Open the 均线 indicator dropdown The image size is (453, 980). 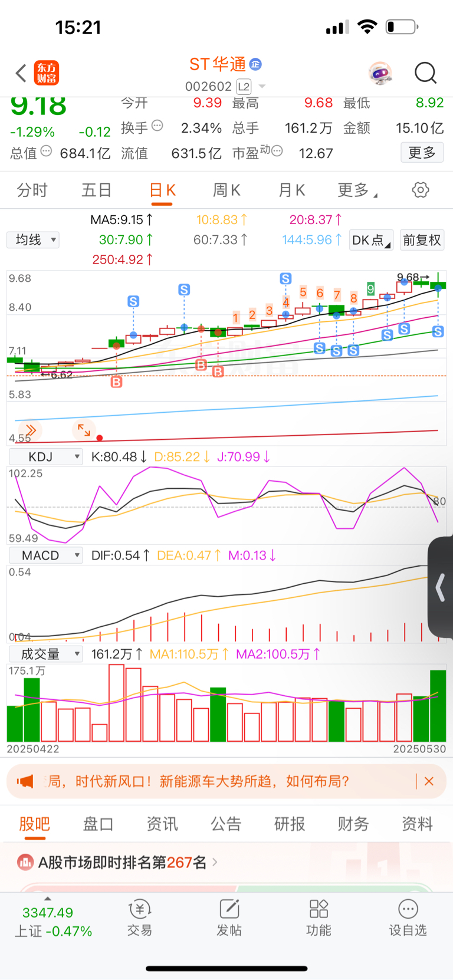pyautogui.click(x=33, y=240)
